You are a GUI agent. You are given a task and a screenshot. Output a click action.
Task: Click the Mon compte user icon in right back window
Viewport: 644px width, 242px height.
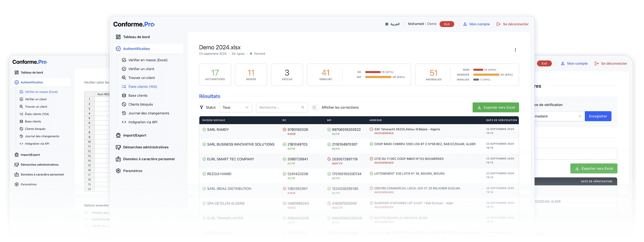click(563, 64)
